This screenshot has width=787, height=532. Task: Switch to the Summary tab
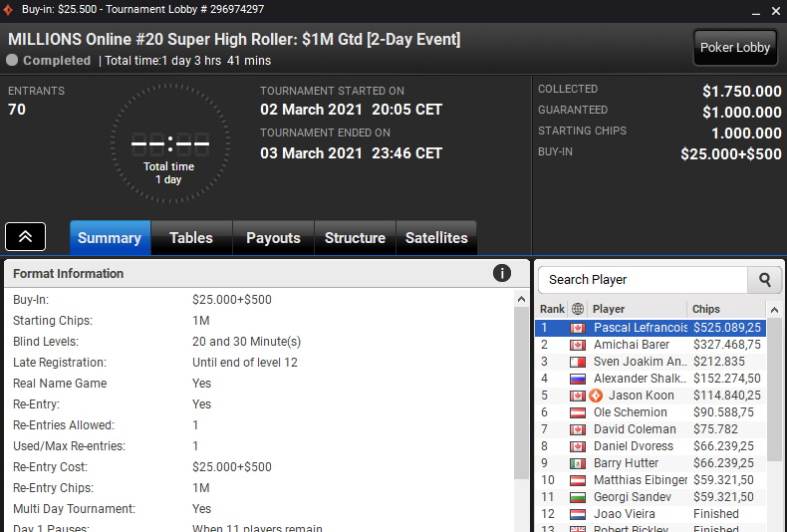pos(110,238)
